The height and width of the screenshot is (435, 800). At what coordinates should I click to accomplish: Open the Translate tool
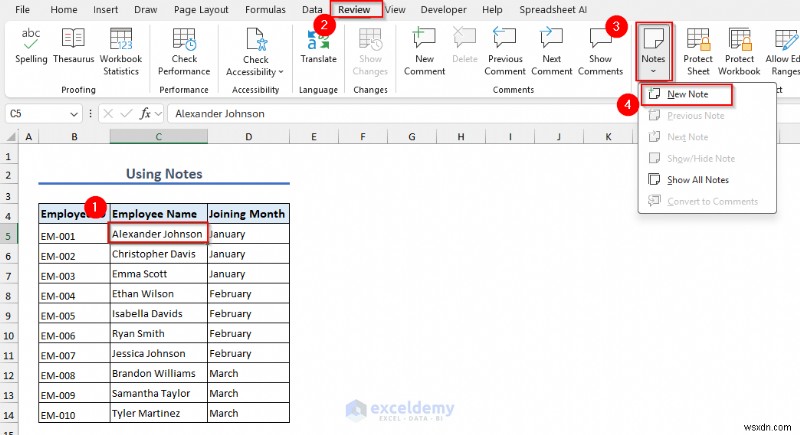(318, 46)
